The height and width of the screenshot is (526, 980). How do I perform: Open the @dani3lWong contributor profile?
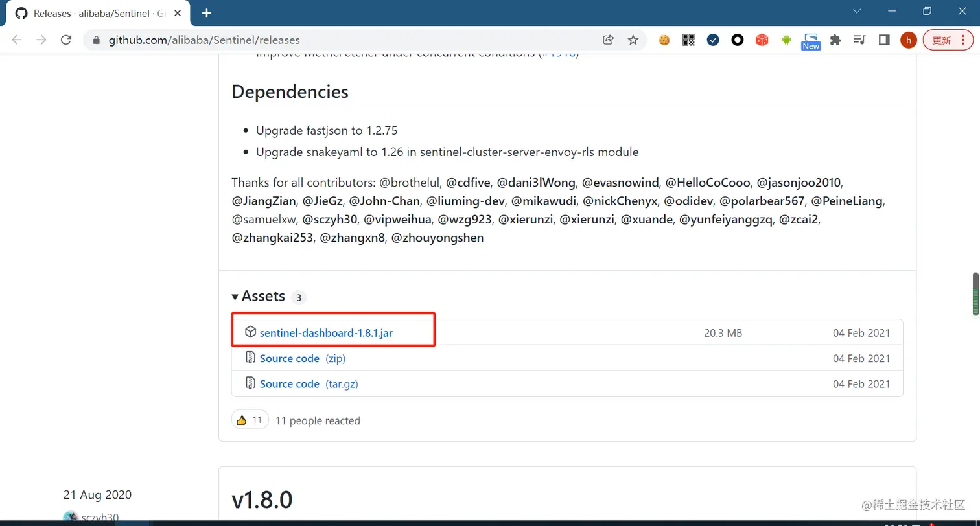click(536, 183)
